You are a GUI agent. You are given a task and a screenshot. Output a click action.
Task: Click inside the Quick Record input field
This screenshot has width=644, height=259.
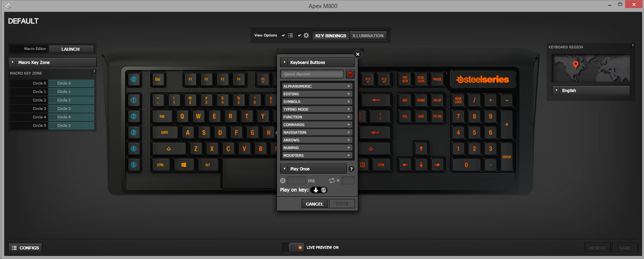(312, 74)
